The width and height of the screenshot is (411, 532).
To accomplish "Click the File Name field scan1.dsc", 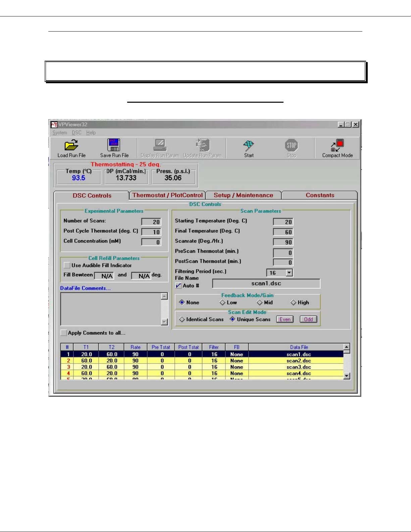I will (266, 284).
